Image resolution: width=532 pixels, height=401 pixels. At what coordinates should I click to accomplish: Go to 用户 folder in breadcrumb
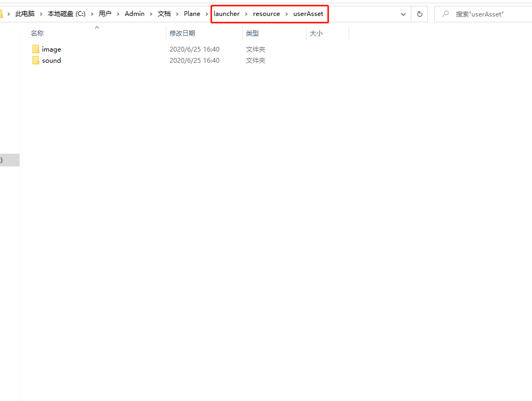coord(105,14)
